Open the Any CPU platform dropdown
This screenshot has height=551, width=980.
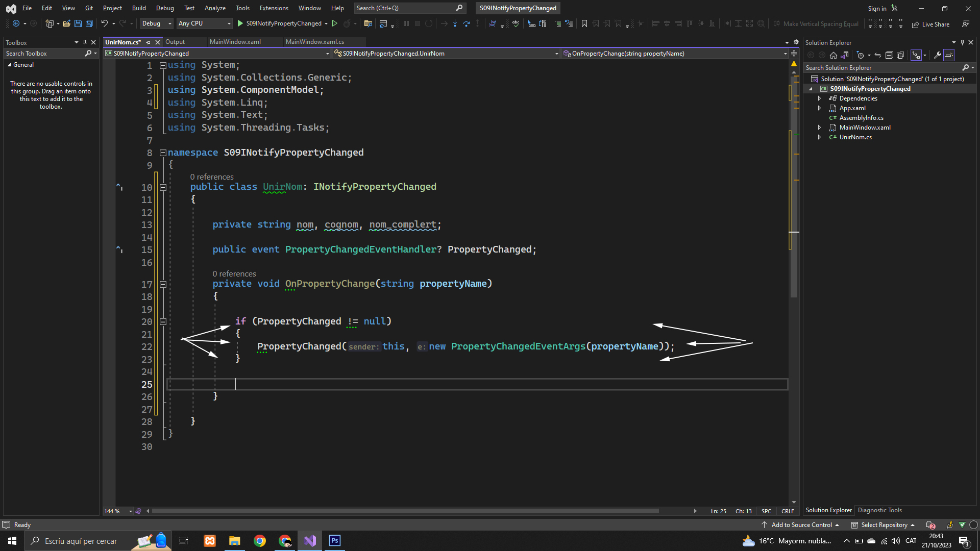(204, 23)
